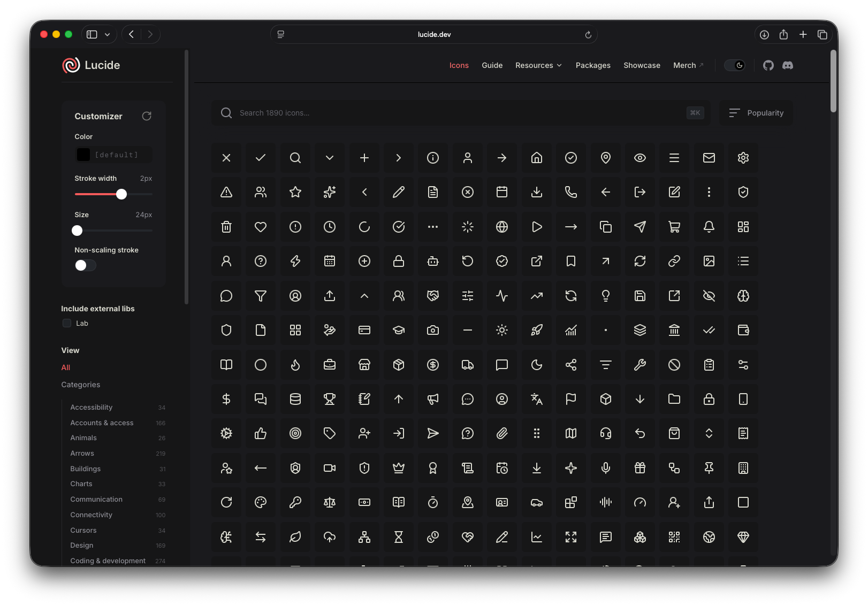The width and height of the screenshot is (868, 606).
Task: Open the rocket icon tile
Action: tap(537, 330)
